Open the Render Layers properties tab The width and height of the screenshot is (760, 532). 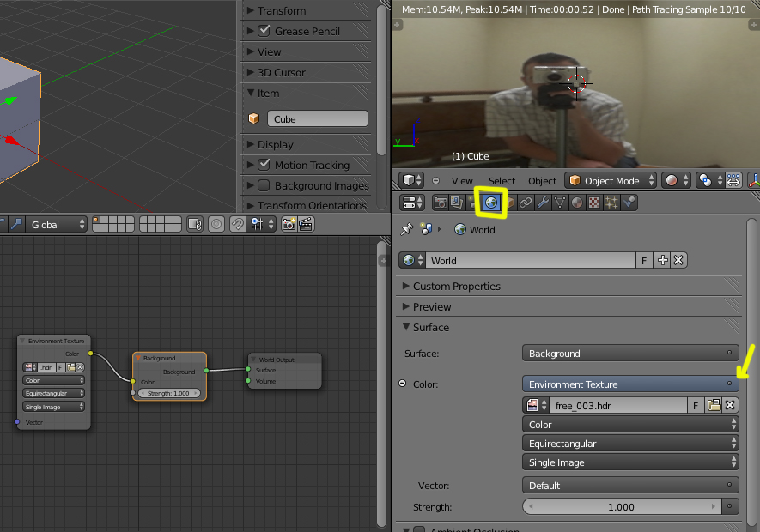(x=457, y=203)
